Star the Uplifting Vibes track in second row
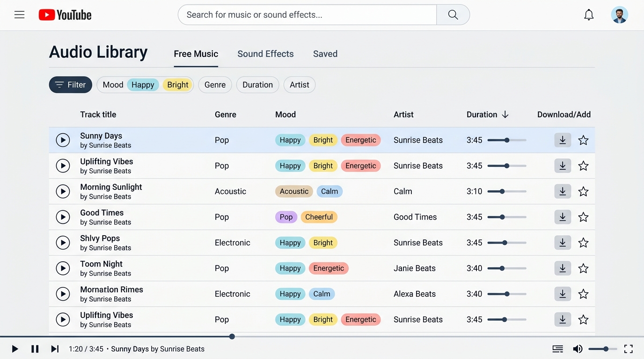644x359 pixels. click(583, 166)
